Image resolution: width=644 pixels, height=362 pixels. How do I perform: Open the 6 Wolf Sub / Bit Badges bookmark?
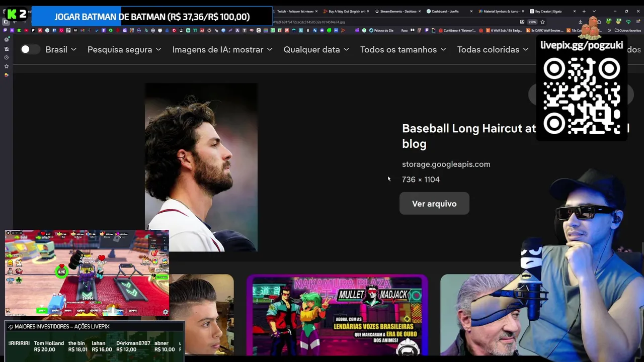tap(504, 30)
